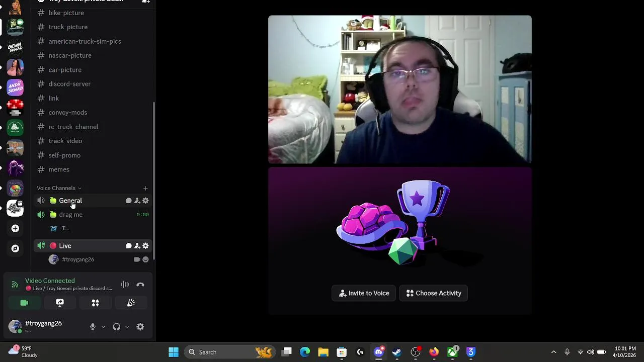This screenshot has height=362, width=644.
Task: Open the american-truck-sim-pics channel
Action: point(85,41)
